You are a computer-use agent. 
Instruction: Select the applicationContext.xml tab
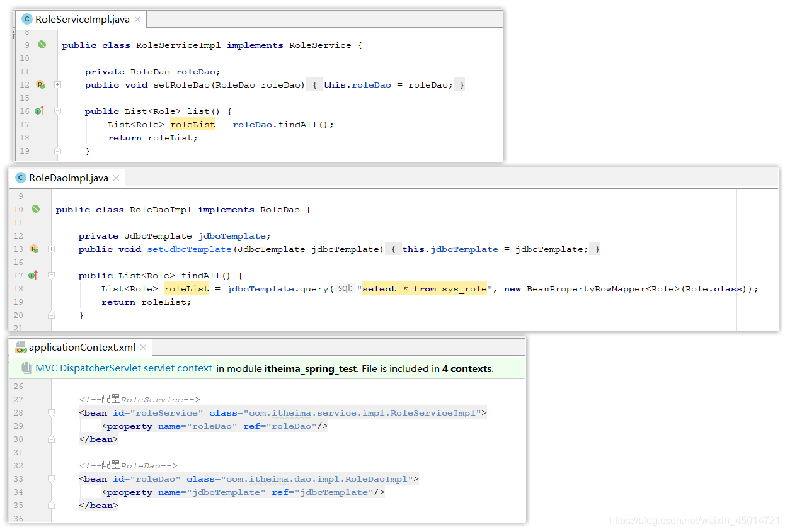tap(81, 347)
